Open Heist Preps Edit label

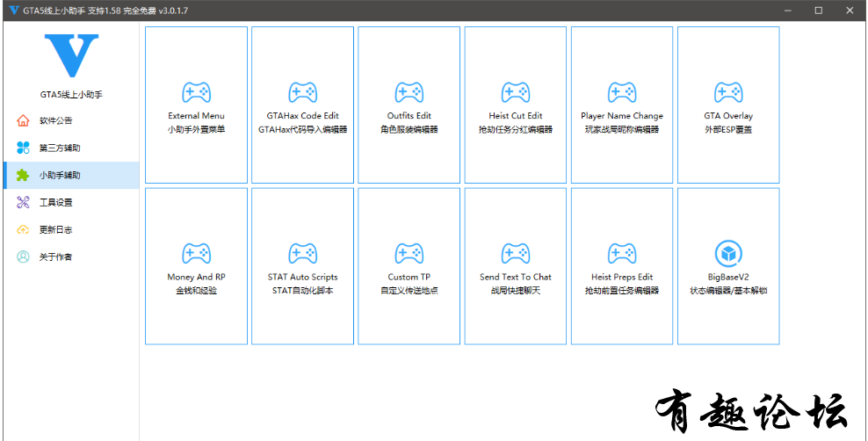[622, 277]
